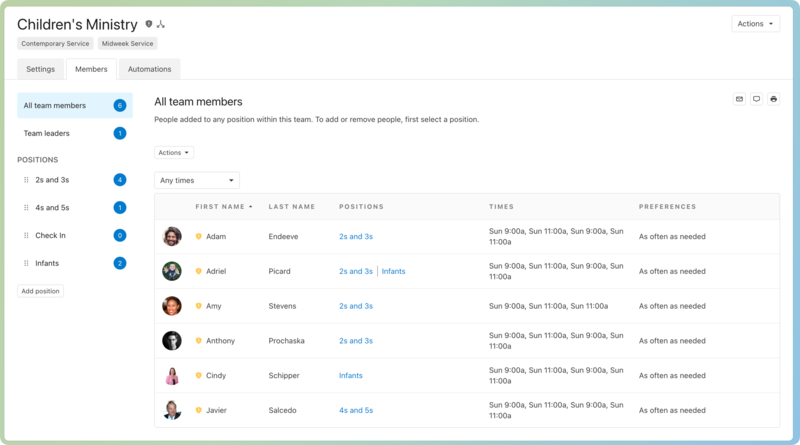Image resolution: width=800 pixels, height=445 pixels.
Task: Click the shield icon beside Children's Ministry
Action: click(x=149, y=24)
